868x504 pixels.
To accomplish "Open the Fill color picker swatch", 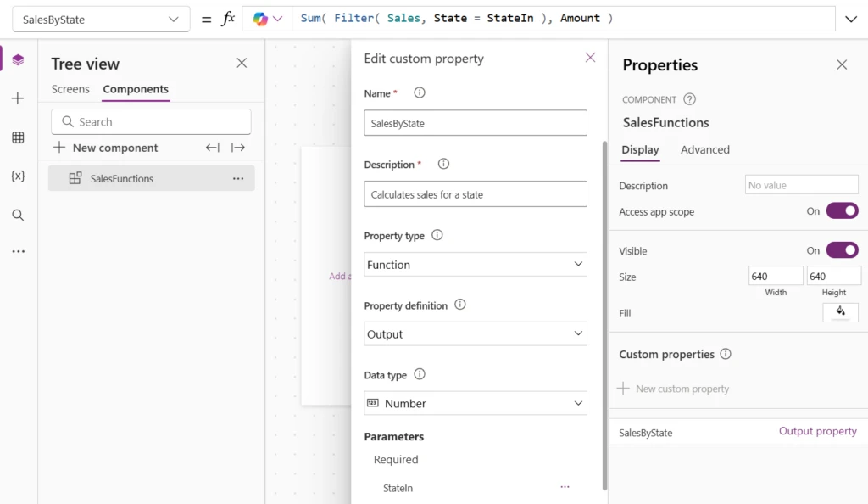I will tap(840, 312).
